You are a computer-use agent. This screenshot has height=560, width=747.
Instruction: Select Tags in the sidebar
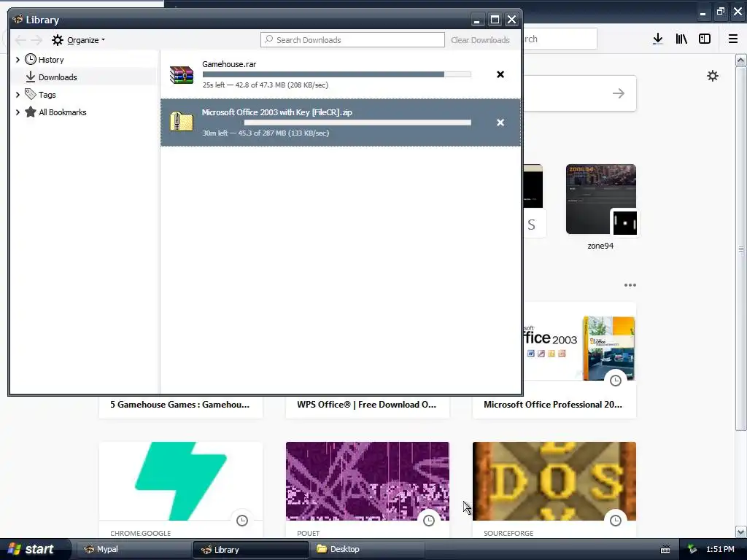pos(47,95)
